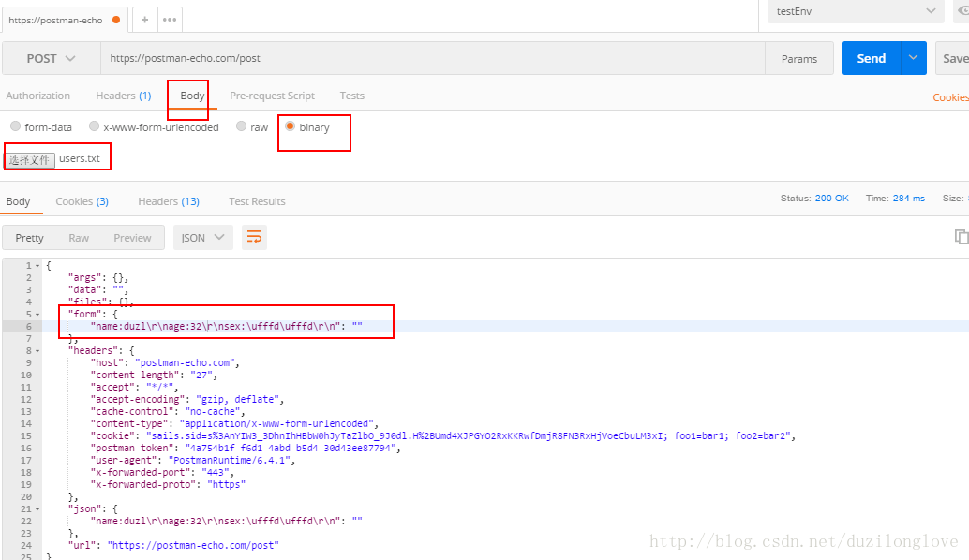Click the "args": {} line
Image resolution: width=969 pixels, height=560 pixels.
(98, 278)
